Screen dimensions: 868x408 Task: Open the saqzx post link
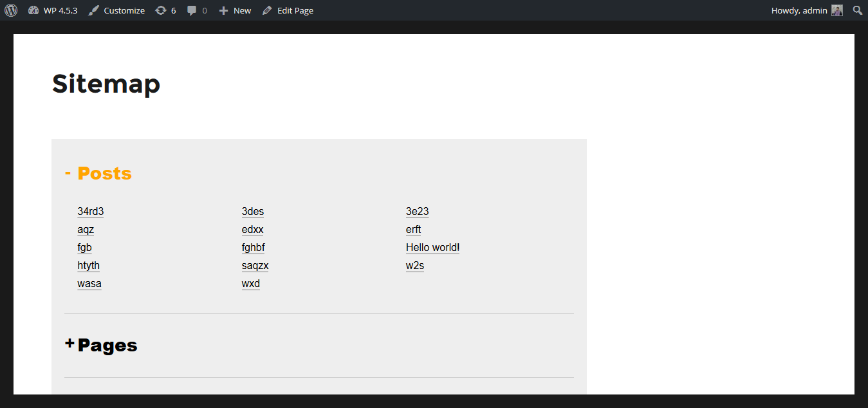255,266
